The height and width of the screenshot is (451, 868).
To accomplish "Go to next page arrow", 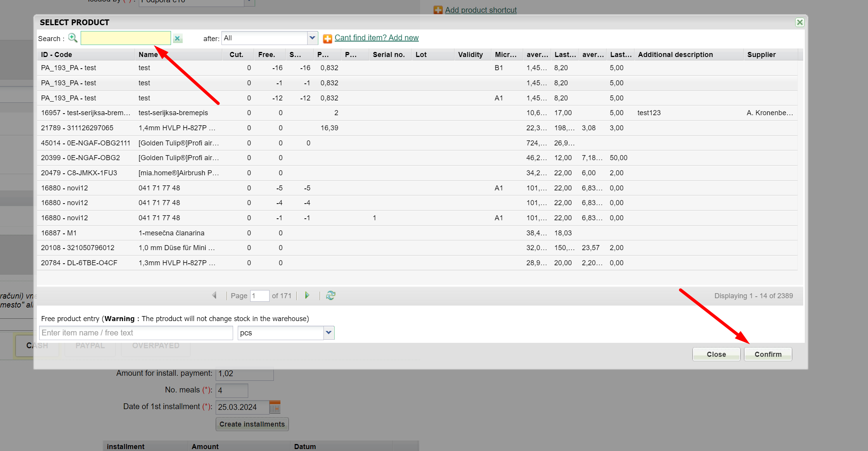I will (x=307, y=295).
